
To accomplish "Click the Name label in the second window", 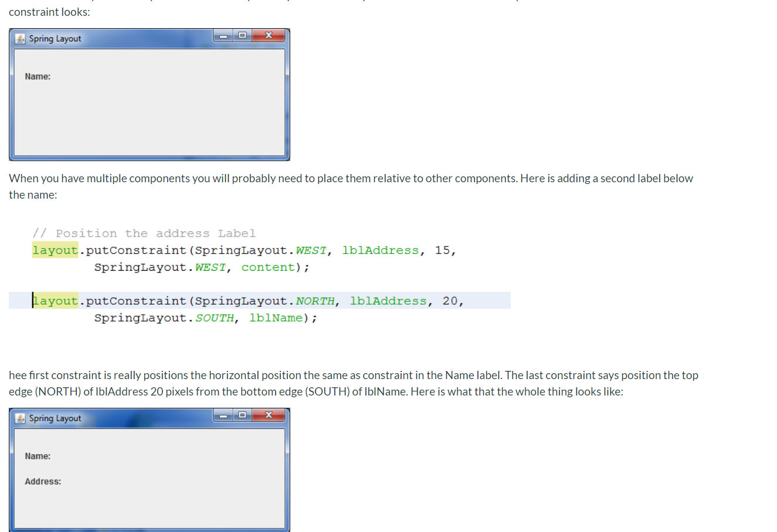I will click(x=38, y=456).
